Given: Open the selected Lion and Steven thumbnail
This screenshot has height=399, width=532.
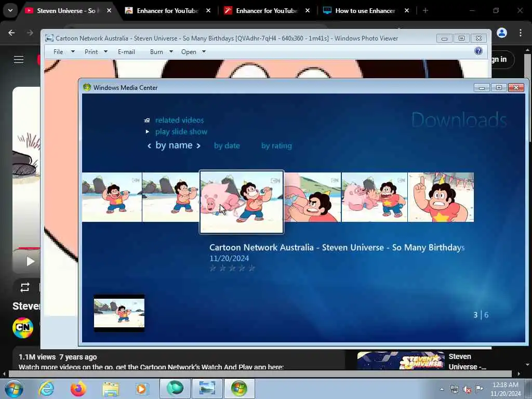Looking at the screenshot, I should 242,202.
